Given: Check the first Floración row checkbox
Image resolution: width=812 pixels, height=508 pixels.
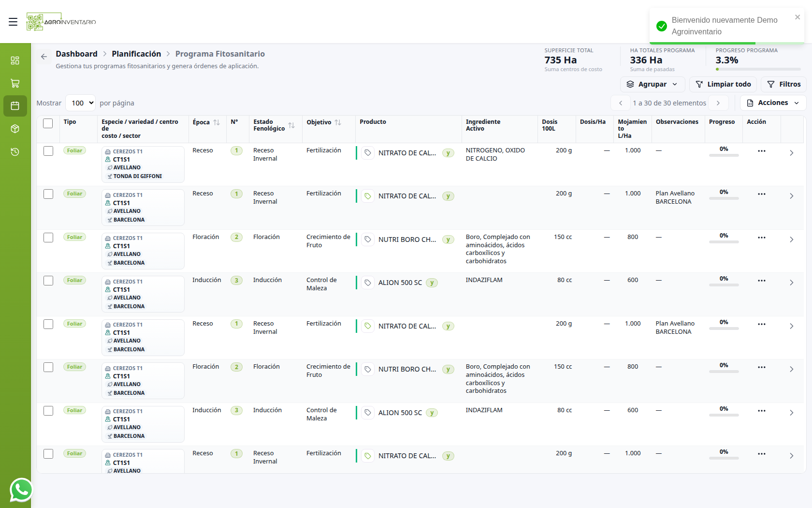Looking at the screenshot, I should 48,238.
